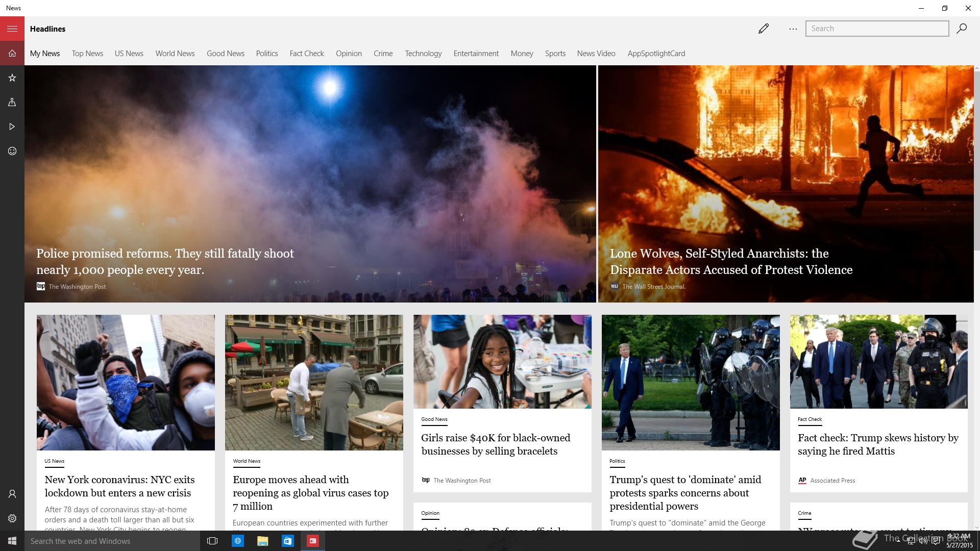Click 'The Washington Post' source under police headline

pyautogui.click(x=77, y=286)
